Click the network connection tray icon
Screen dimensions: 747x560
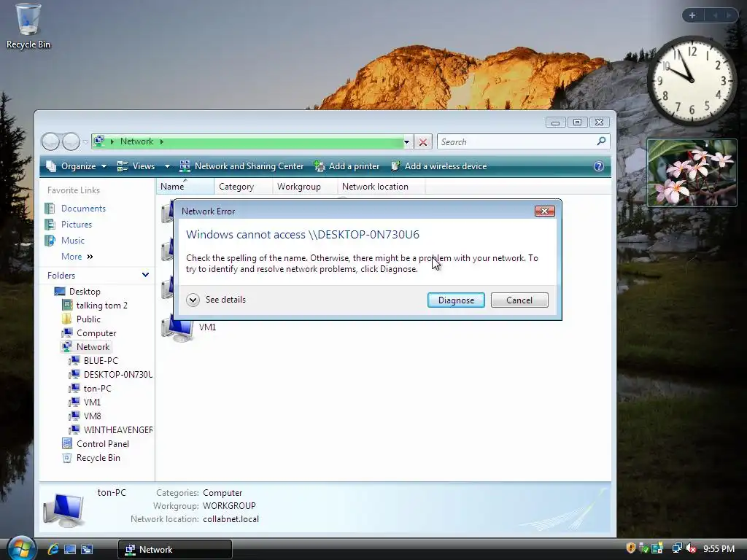pos(676,548)
